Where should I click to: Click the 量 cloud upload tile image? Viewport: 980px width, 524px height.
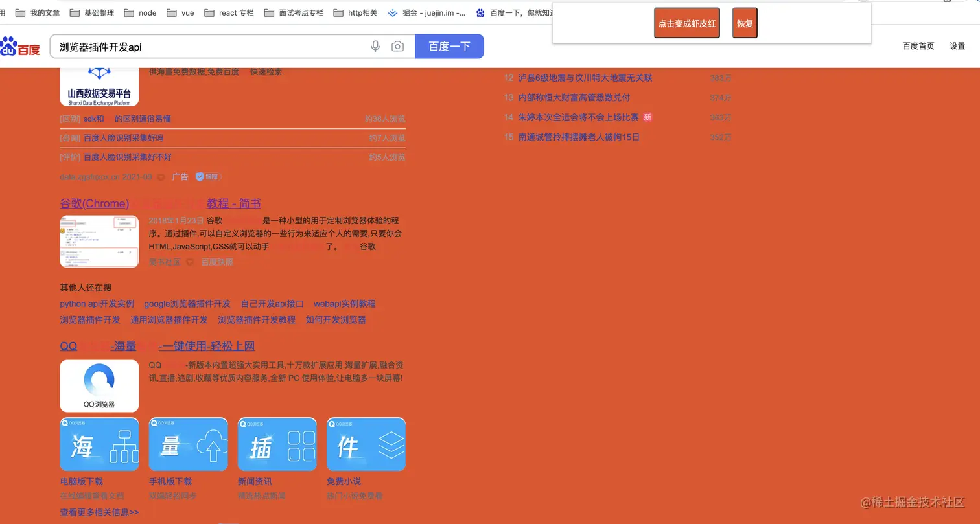pyautogui.click(x=188, y=444)
